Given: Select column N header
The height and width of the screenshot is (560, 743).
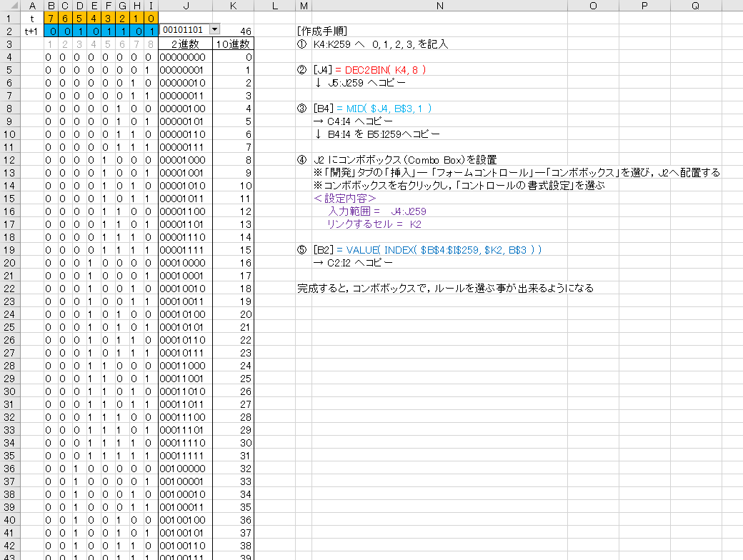Looking at the screenshot, I should [x=440, y=6].
